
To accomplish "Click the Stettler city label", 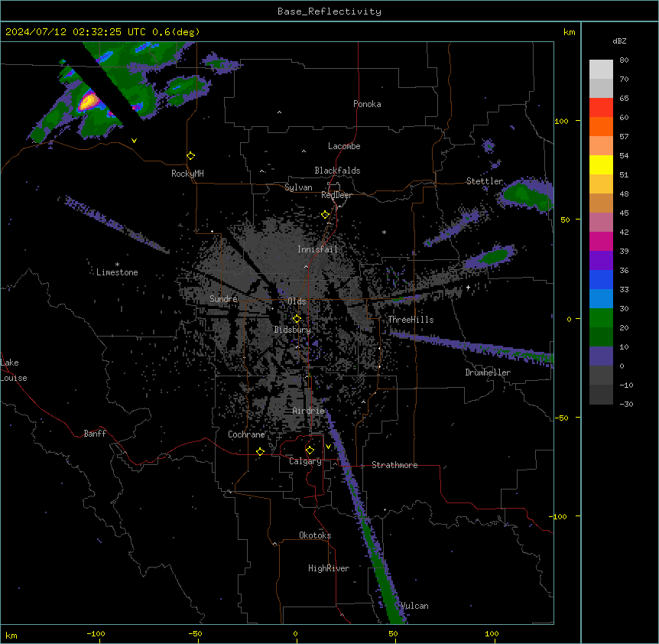I will [x=484, y=181].
